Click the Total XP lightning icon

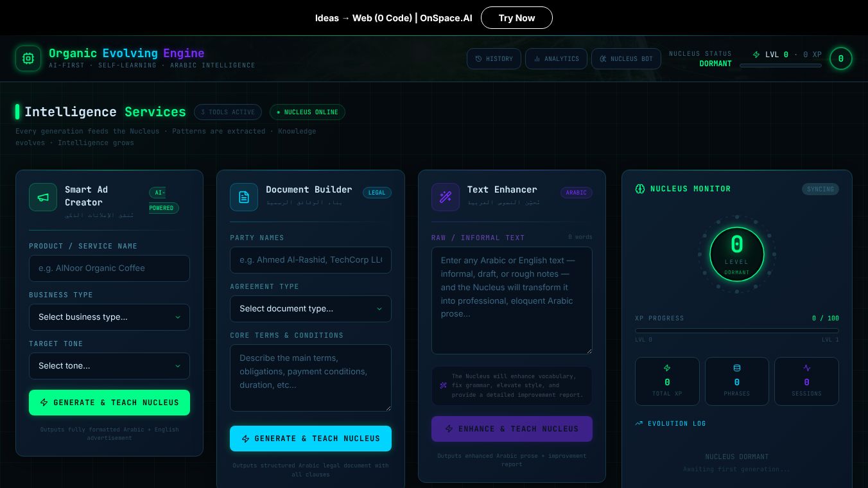point(667,368)
